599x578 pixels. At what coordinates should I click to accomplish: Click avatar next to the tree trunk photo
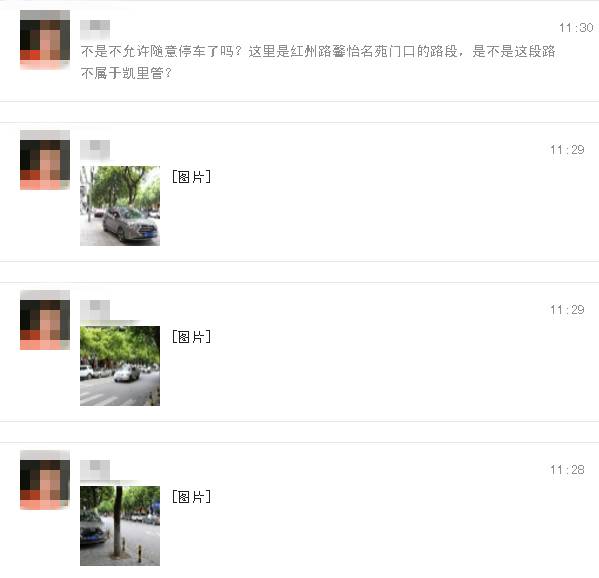pos(45,480)
